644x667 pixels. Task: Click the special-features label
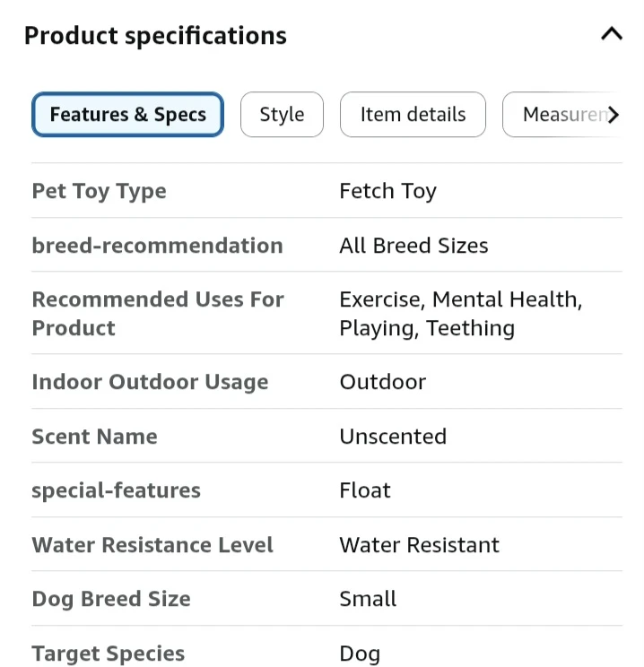[116, 490]
